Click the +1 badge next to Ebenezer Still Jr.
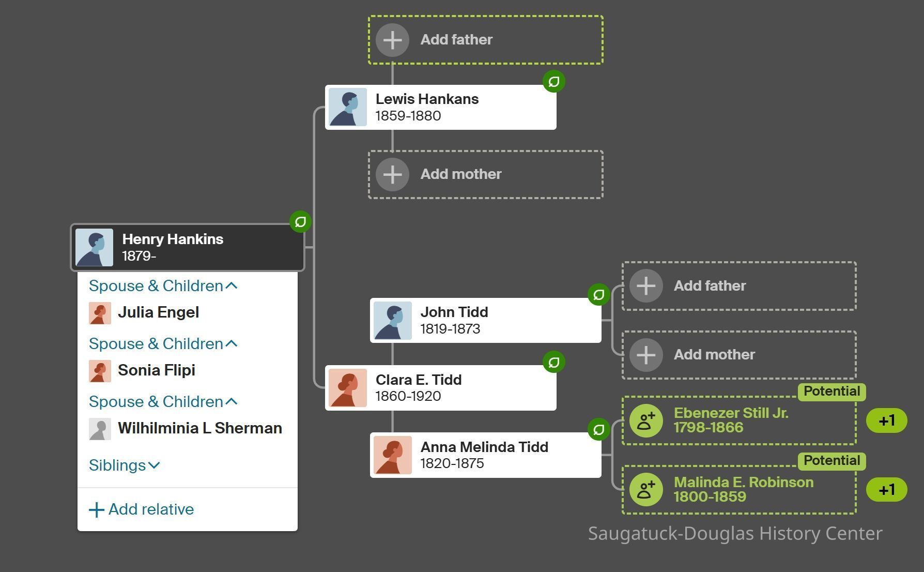 coord(886,420)
